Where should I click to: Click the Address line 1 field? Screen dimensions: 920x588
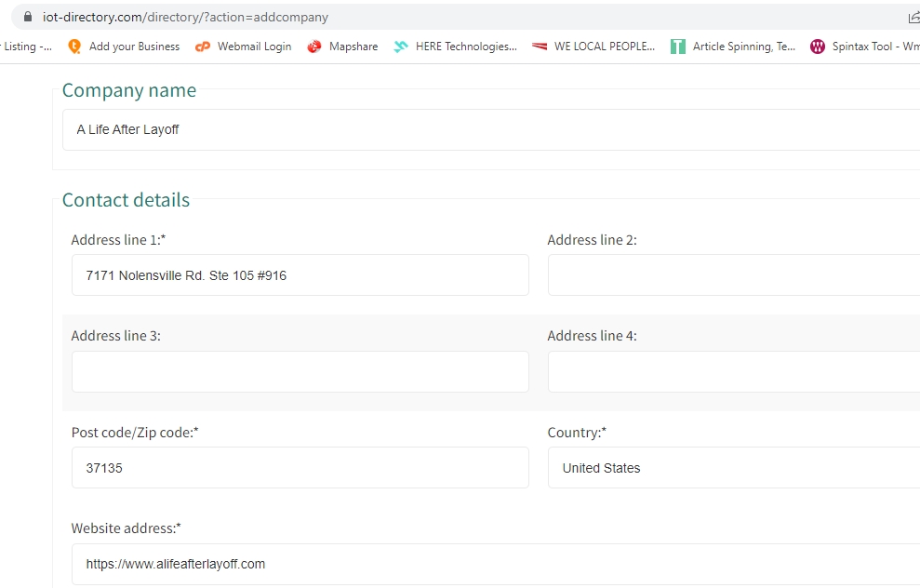[x=300, y=275]
